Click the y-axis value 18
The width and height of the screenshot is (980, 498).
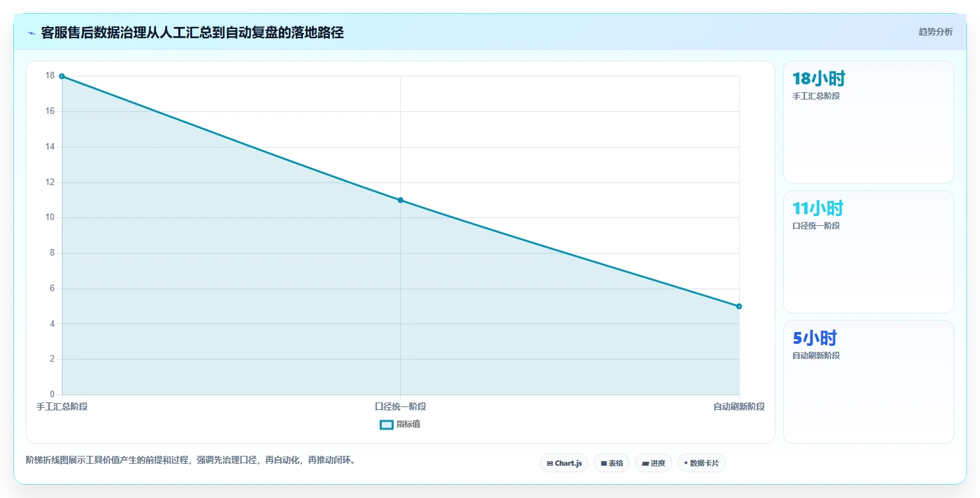[50, 76]
